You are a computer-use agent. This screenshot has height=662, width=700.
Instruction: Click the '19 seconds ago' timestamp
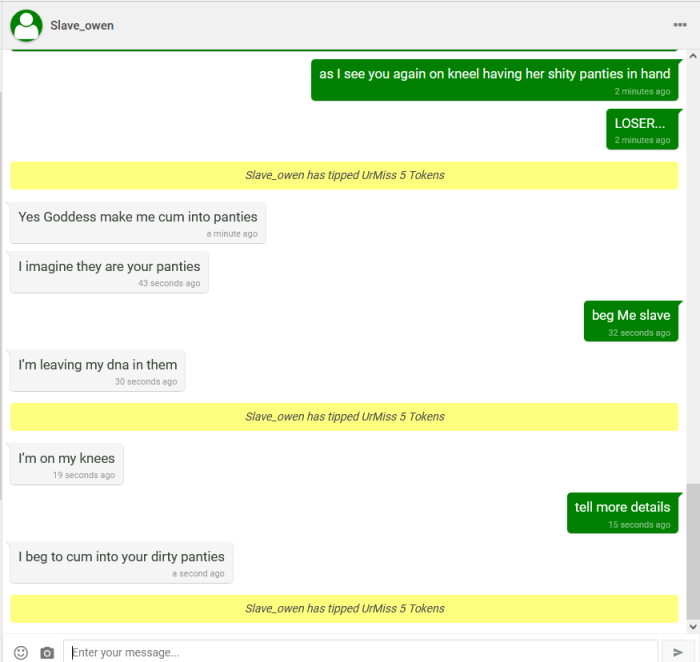pyautogui.click(x=84, y=475)
